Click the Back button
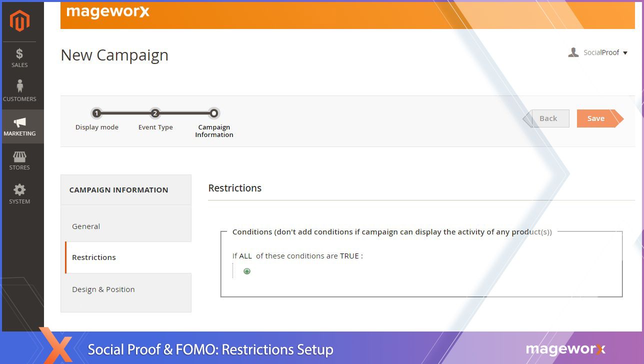Viewport: 644px width, 364px height. [x=548, y=118]
